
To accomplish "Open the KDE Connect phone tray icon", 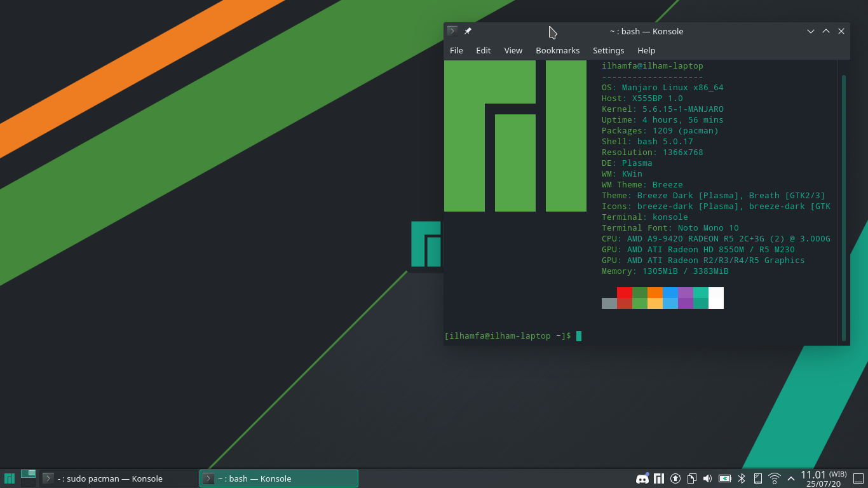I will 757,478.
